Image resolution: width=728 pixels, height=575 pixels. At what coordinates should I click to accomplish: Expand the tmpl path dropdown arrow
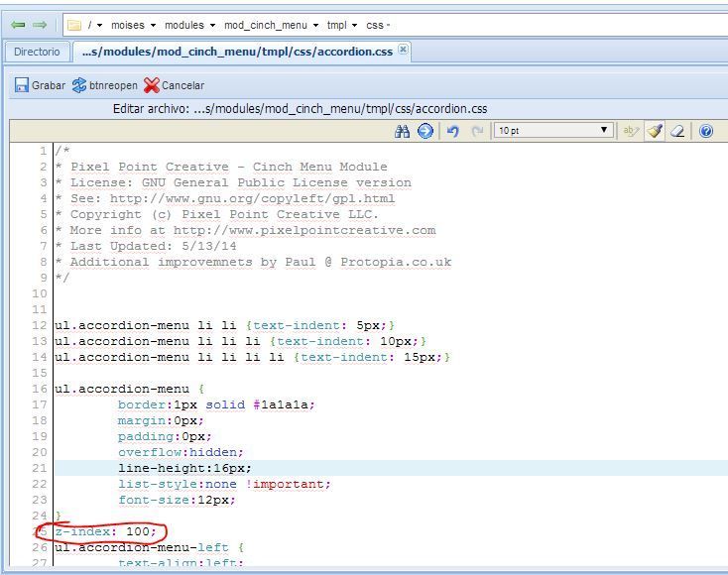[354, 26]
